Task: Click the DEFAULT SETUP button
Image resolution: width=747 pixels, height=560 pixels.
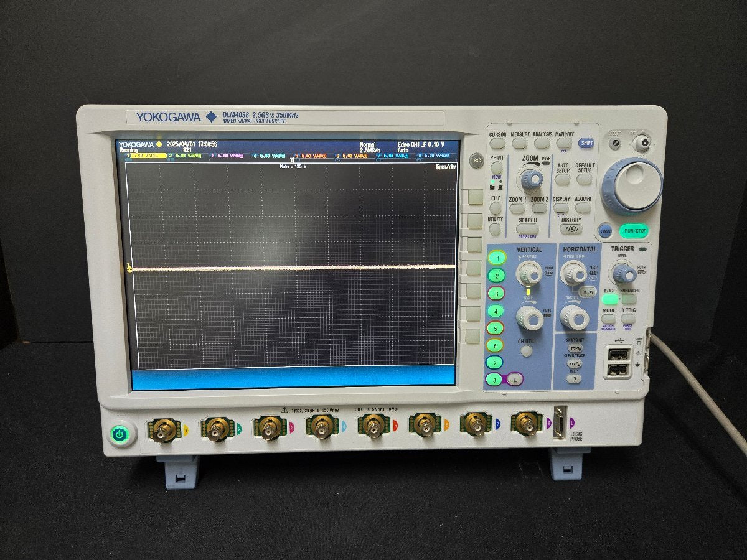Action: click(585, 179)
